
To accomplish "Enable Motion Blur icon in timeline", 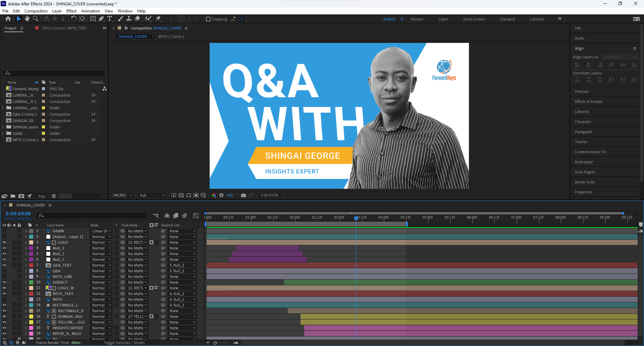I will pos(184,216).
